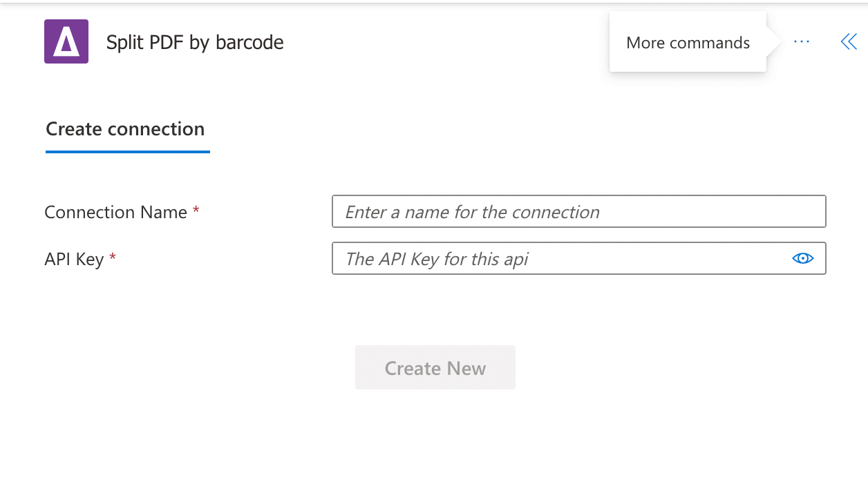
Task: Click the blue underline below Create connection
Action: 127,151
